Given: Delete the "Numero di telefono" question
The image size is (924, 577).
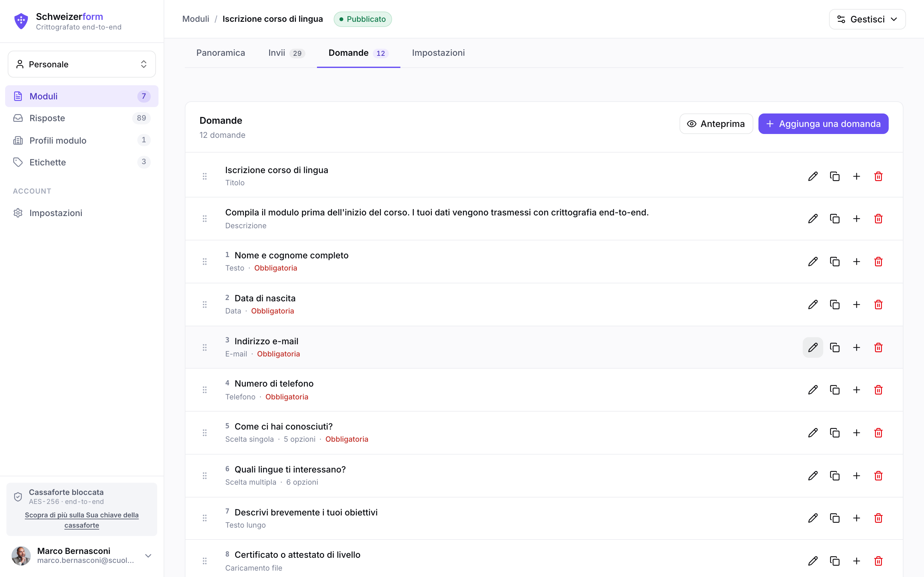Looking at the screenshot, I should pos(878,389).
